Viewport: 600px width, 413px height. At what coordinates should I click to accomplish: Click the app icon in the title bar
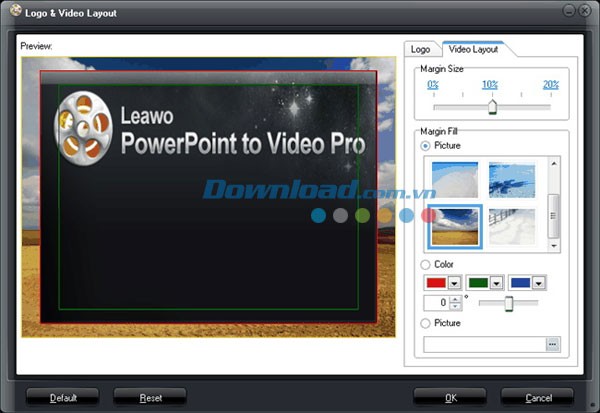click(x=16, y=10)
